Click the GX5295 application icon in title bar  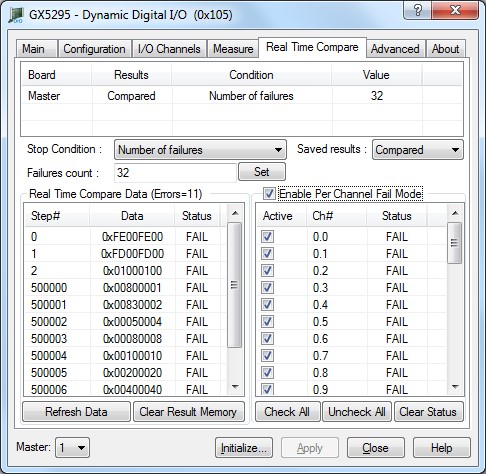pyautogui.click(x=16, y=15)
